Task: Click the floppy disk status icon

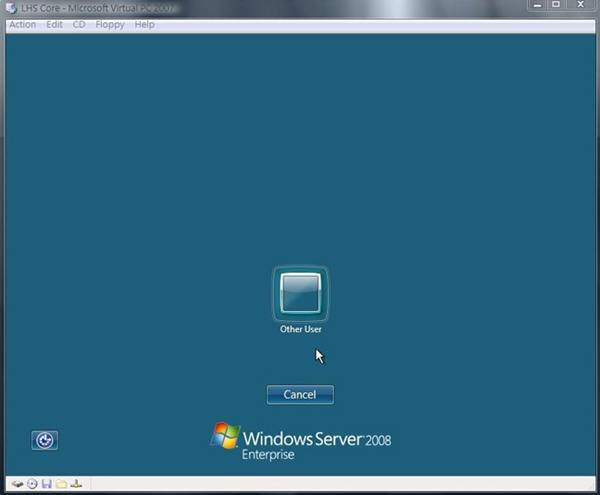Action: [46, 484]
